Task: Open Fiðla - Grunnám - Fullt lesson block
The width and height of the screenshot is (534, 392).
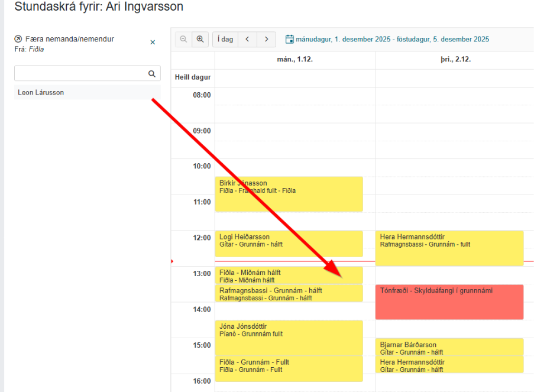Action: [289, 369]
